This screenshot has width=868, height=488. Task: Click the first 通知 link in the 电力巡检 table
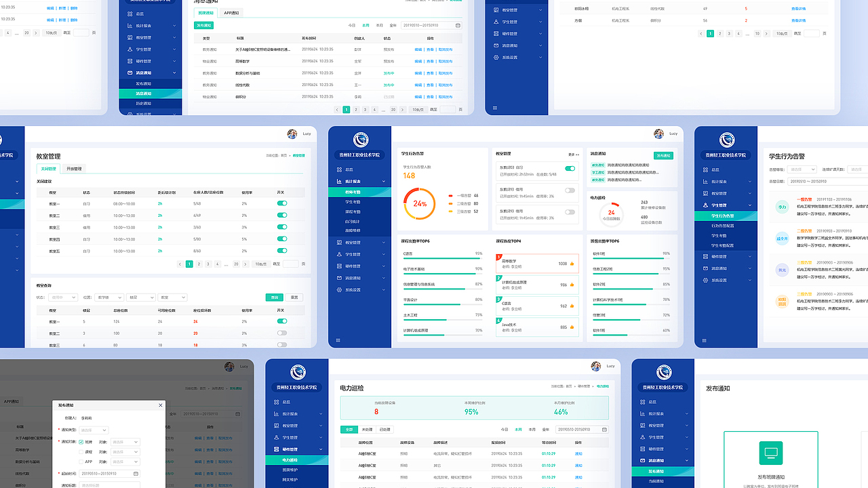tap(578, 453)
